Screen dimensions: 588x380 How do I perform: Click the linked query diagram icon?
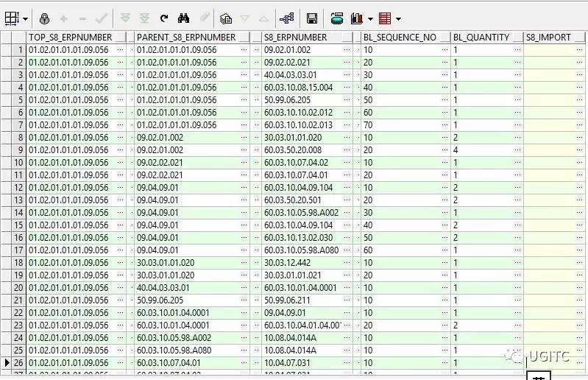click(x=287, y=18)
